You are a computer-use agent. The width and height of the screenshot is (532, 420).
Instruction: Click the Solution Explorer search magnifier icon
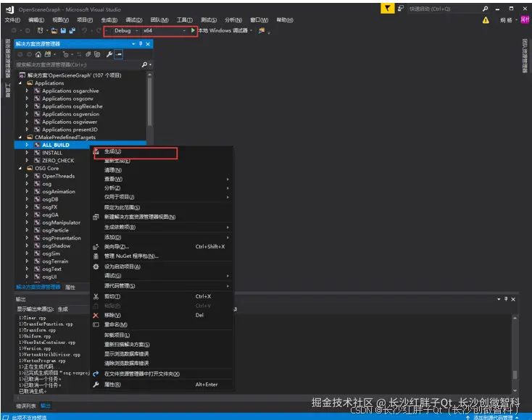coord(144,64)
